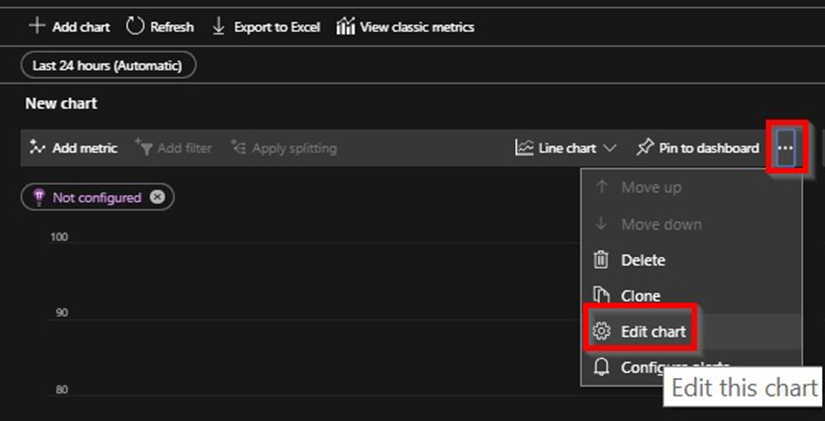The image size is (825, 421).
Task: Select Edit chart from the context menu
Action: tap(653, 331)
